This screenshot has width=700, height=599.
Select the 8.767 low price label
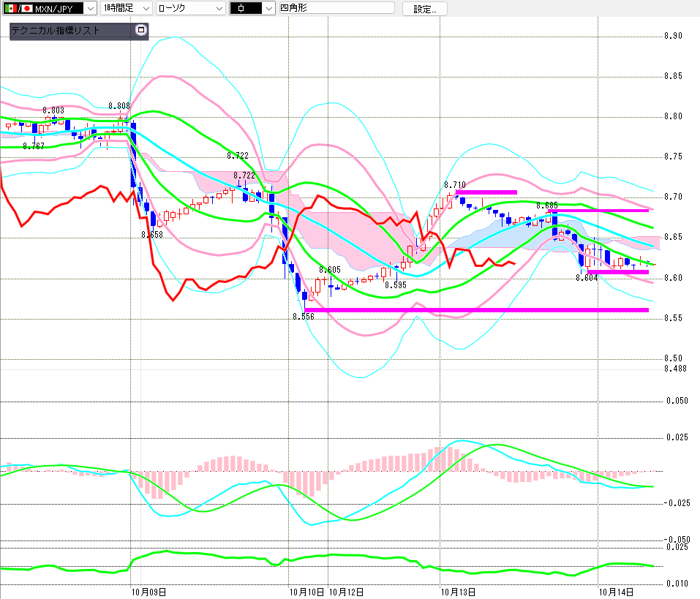34,146
